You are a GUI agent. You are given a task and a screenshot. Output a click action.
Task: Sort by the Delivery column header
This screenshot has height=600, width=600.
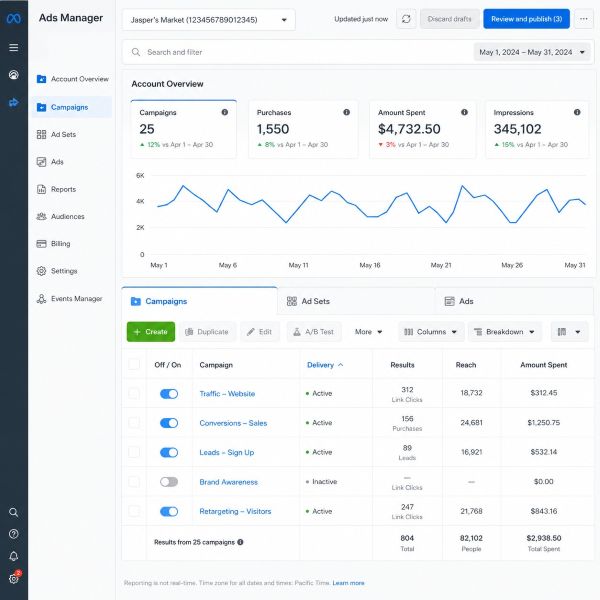[325, 365]
